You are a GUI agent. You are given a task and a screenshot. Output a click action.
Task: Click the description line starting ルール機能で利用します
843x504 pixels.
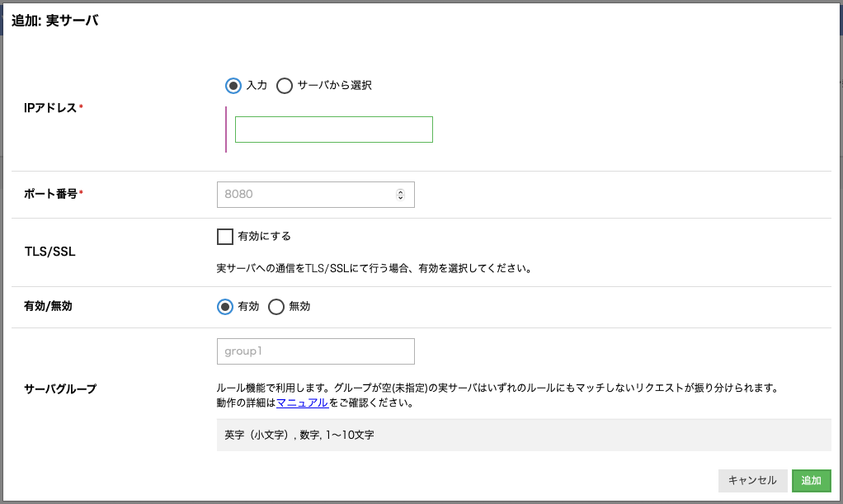pyautogui.click(x=498, y=388)
